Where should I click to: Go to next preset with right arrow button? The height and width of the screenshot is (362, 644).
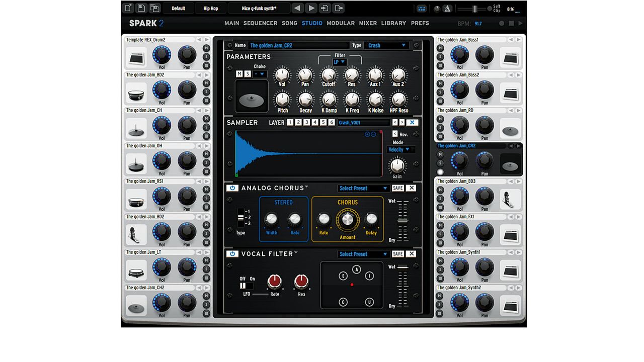[311, 8]
